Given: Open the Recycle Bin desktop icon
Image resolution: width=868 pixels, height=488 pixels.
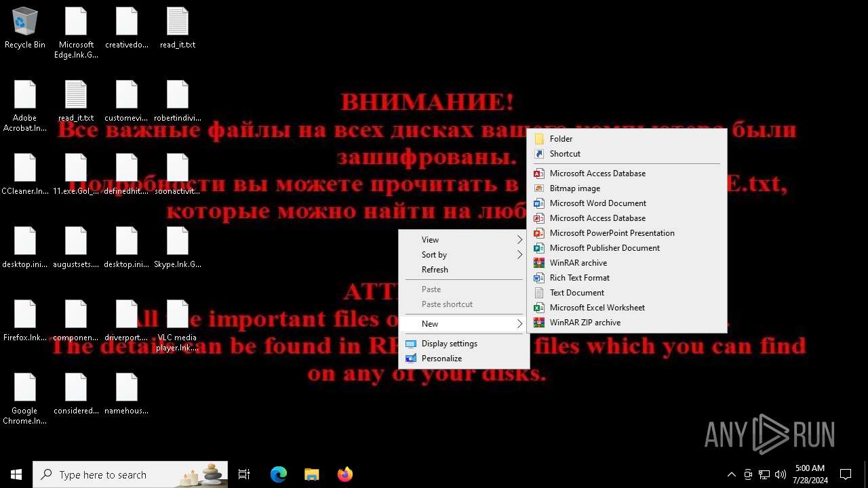Looking at the screenshot, I should (25, 28).
